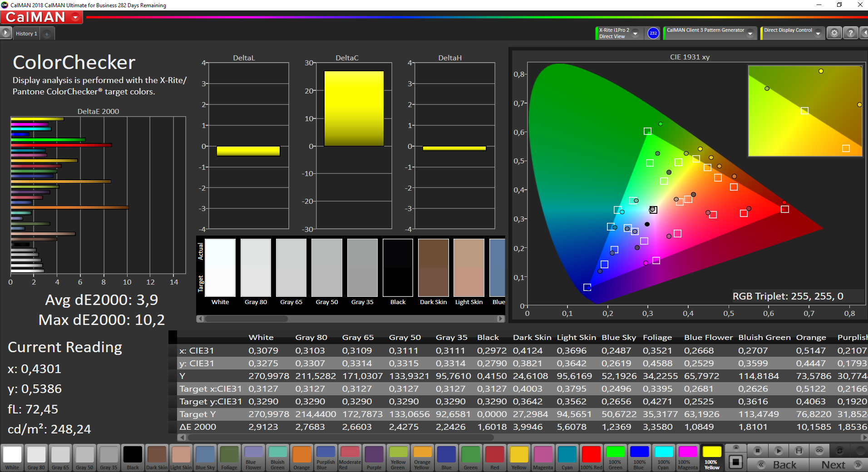Click the Back button
868x472 pixels.
pyautogui.click(x=778, y=465)
